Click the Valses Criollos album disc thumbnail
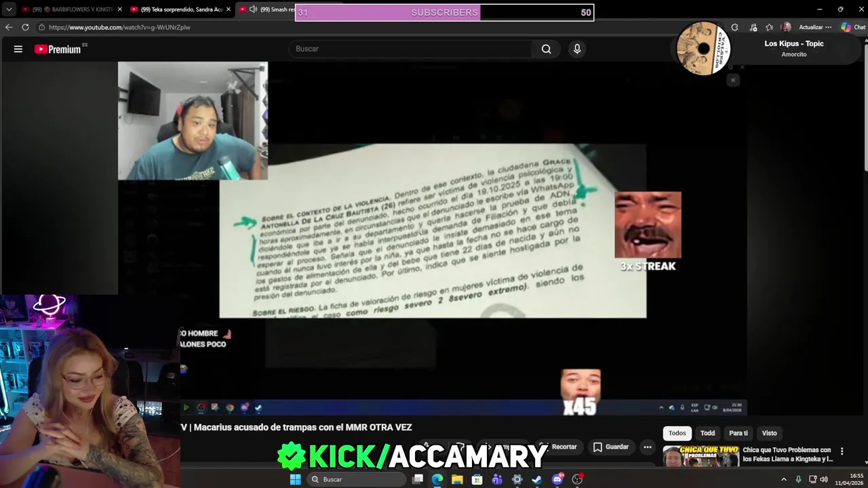The height and width of the screenshot is (488, 868). tap(703, 48)
